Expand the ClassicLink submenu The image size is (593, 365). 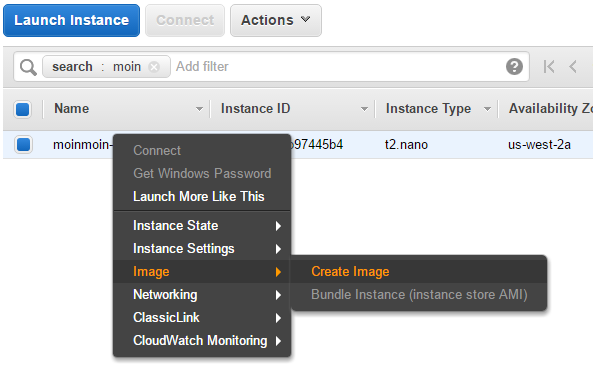pos(202,318)
